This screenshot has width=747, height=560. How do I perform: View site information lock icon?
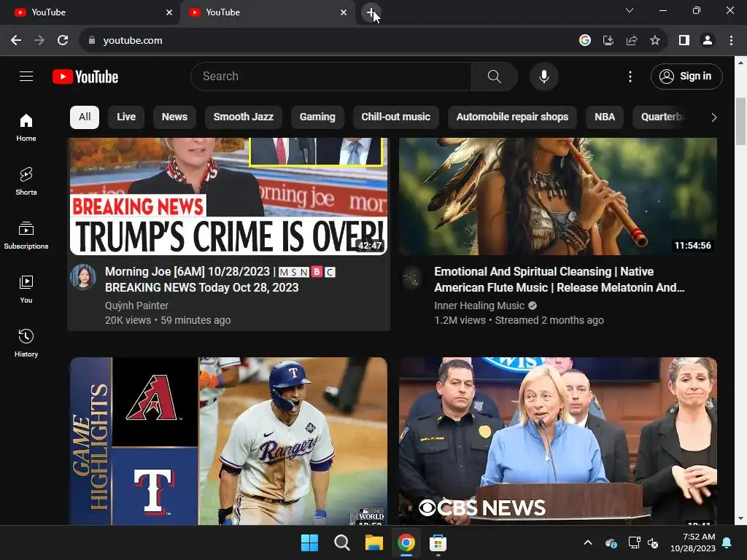pos(92,41)
